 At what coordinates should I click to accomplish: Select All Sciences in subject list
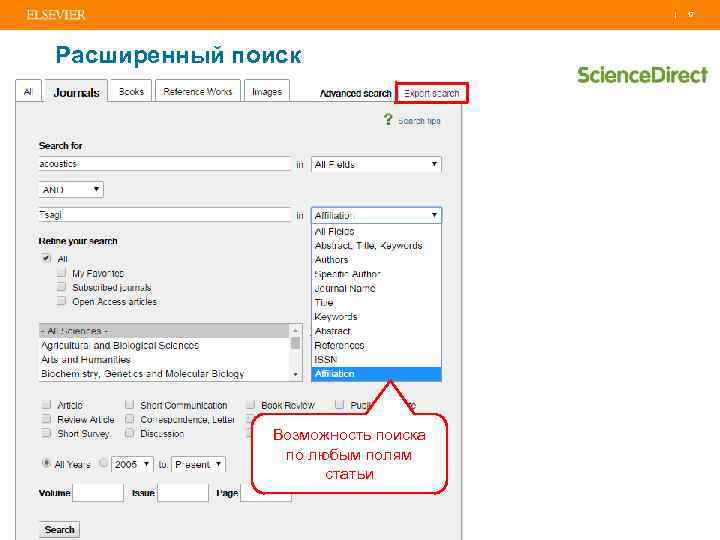[x=164, y=331]
